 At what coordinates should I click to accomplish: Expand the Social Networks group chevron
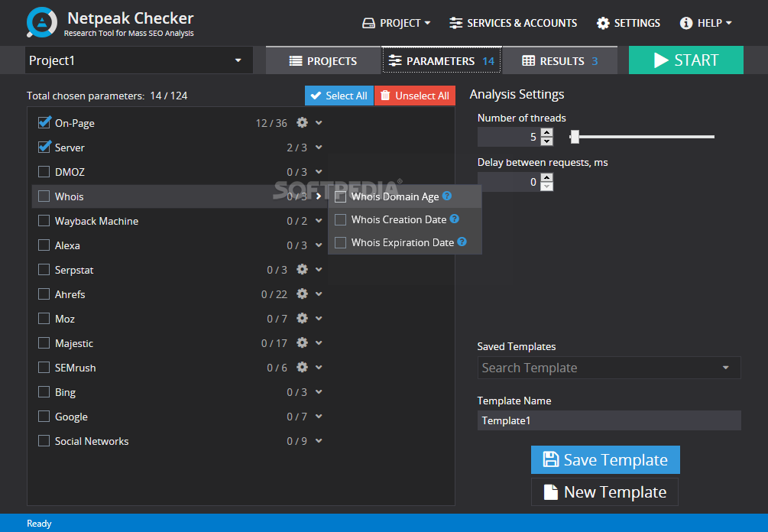(319, 441)
